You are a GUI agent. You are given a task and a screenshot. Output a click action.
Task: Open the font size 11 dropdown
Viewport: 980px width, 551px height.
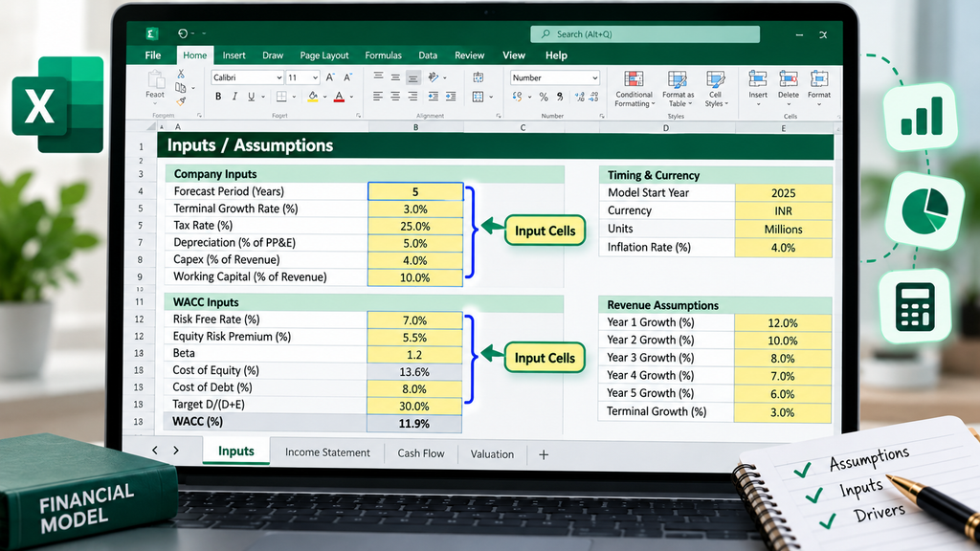click(315, 77)
